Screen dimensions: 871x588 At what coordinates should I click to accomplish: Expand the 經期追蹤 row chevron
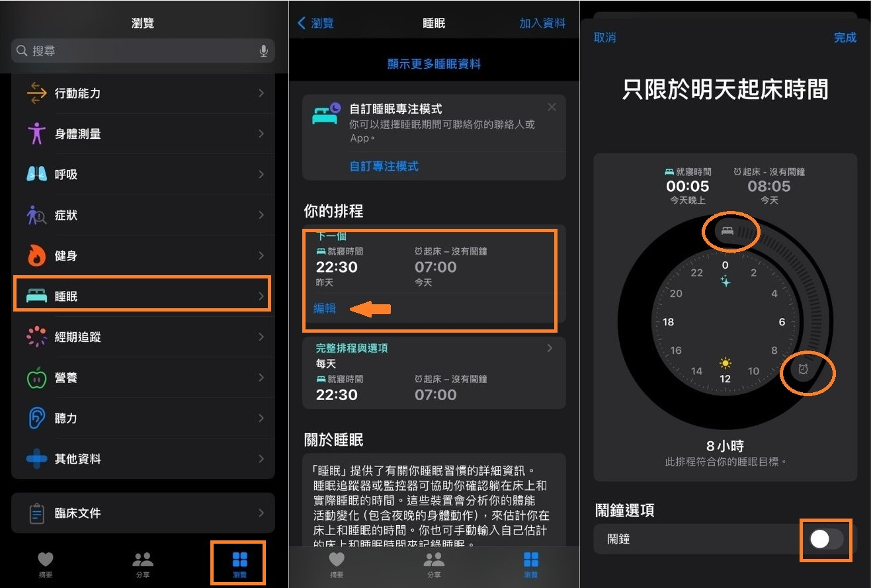click(261, 337)
